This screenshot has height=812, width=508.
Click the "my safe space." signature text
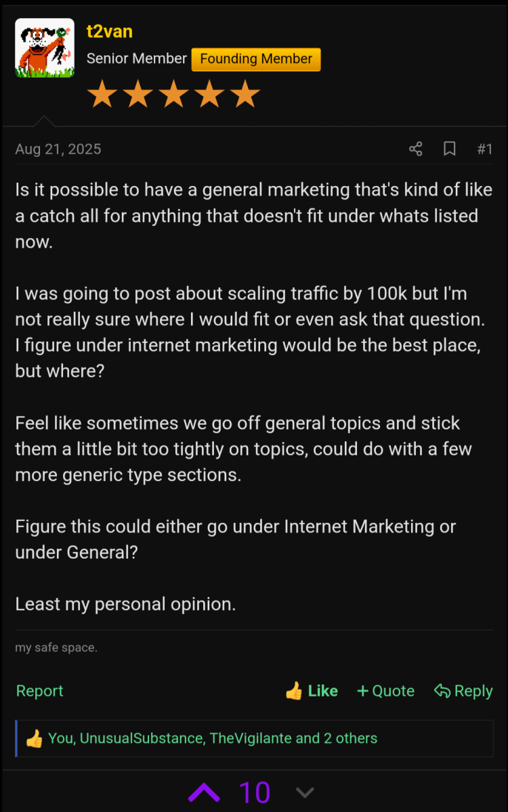tap(56, 648)
